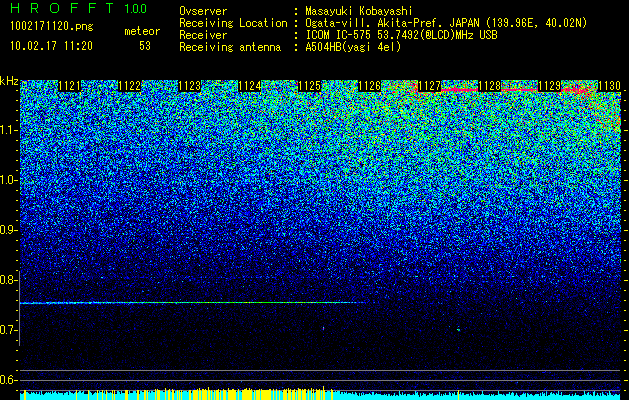Click the HROFFT title text
This screenshot has width=629, height=400.
[62, 8]
